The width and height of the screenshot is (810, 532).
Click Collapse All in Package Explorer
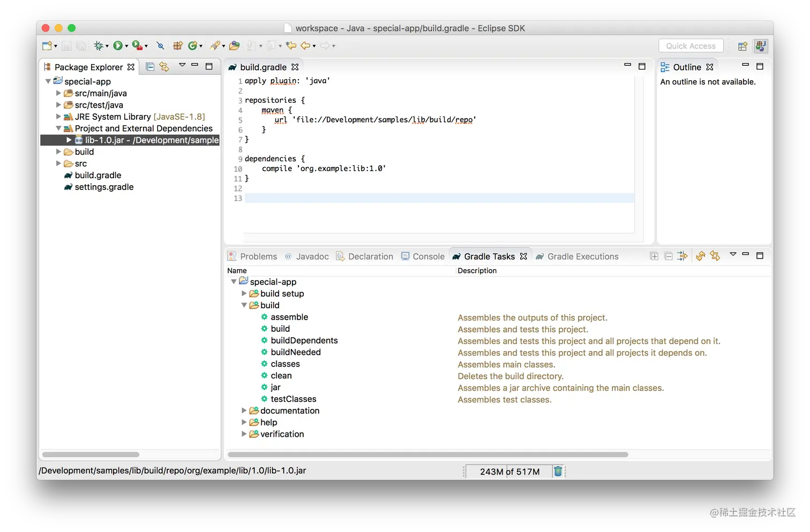click(x=150, y=67)
